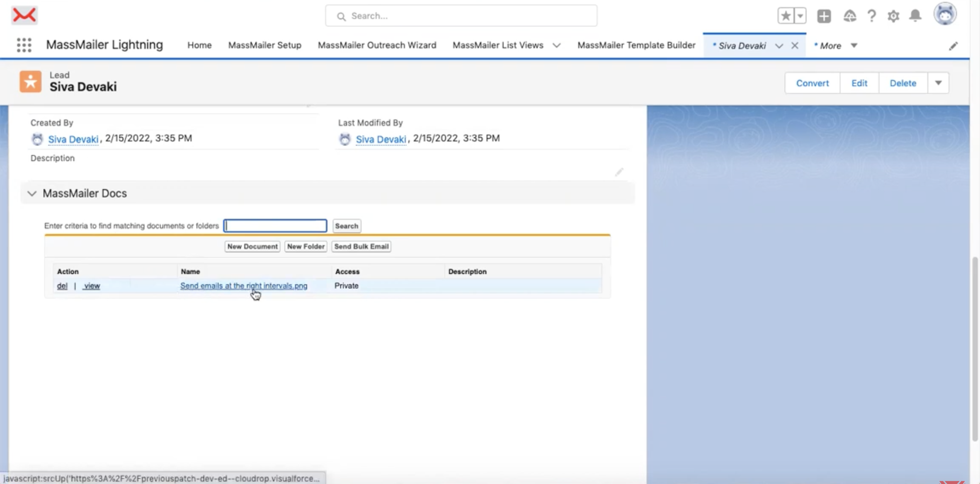Image resolution: width=980 pixels, height=484 pixels.
Task: Click the del link for the document
Action: 62,286
